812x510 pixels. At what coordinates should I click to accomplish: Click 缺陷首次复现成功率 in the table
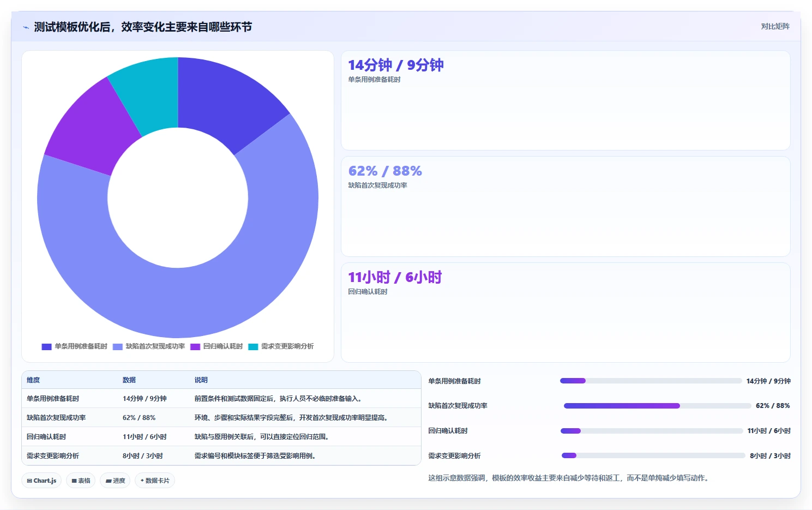56,418
